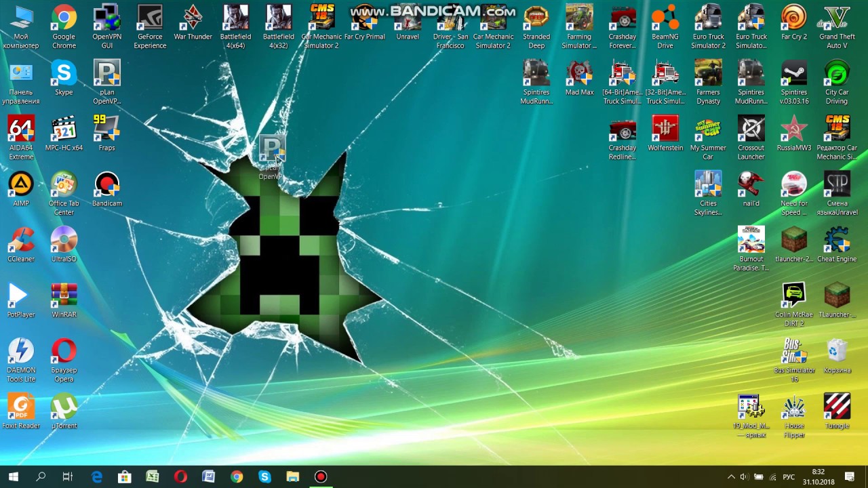Open File Explorer from the taskbar
This screenshot has width=868, height=488.
[x=292, y=476]
